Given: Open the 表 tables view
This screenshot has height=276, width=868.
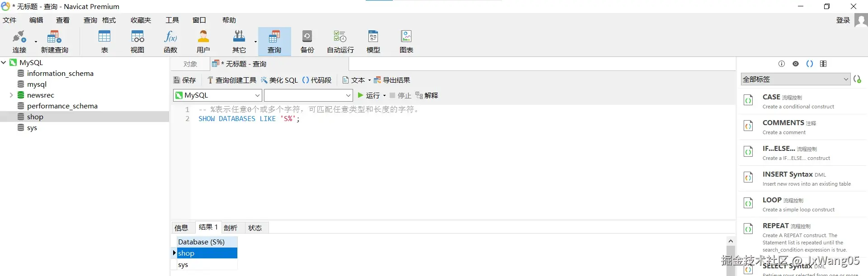Looking at the screenshot, I should click(x=104, y=42).
